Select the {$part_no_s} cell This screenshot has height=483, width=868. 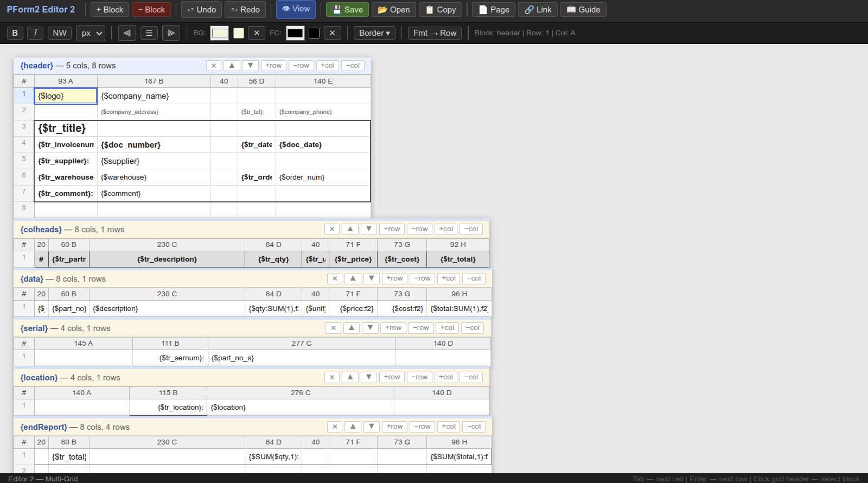point(302,358)
